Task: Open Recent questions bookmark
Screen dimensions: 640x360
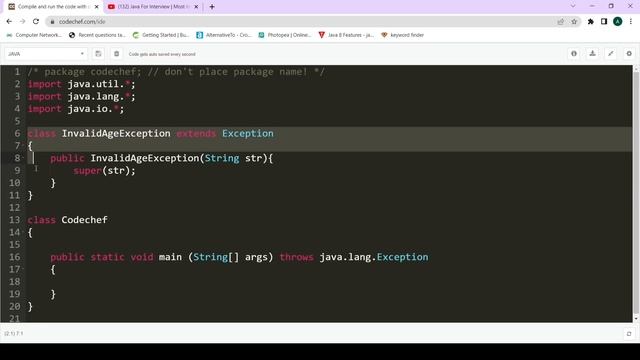Action: click(x=97, y=35)
